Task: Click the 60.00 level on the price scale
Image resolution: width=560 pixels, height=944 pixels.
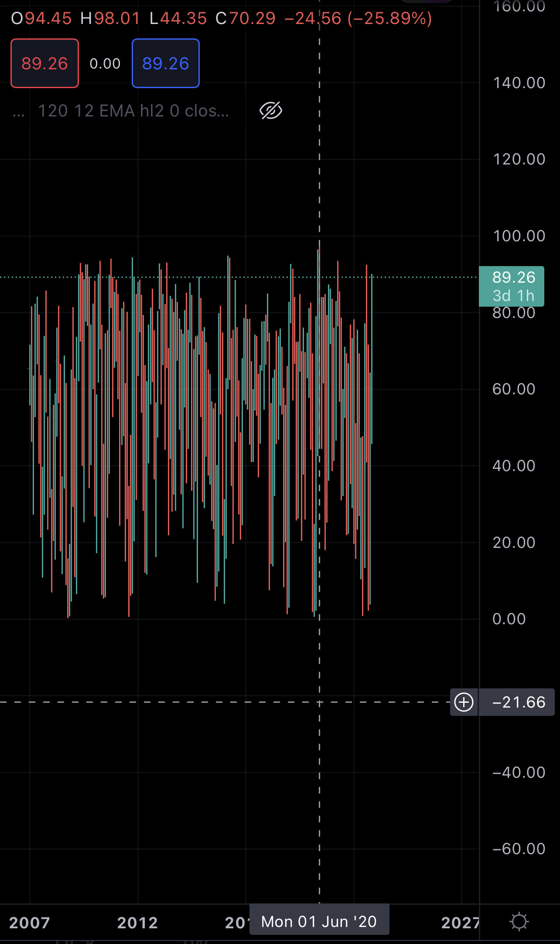Action: (514, 389)
